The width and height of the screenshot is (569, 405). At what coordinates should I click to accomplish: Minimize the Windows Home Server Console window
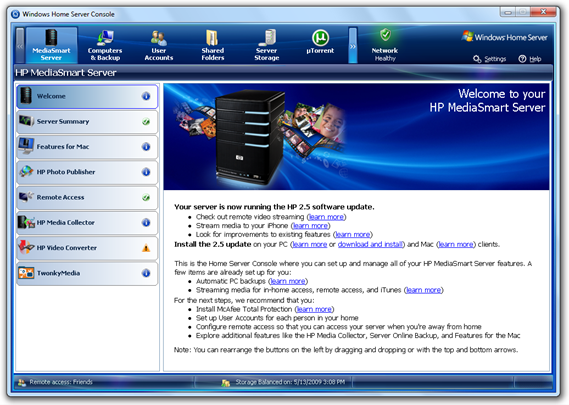click(x=508, y=12)
